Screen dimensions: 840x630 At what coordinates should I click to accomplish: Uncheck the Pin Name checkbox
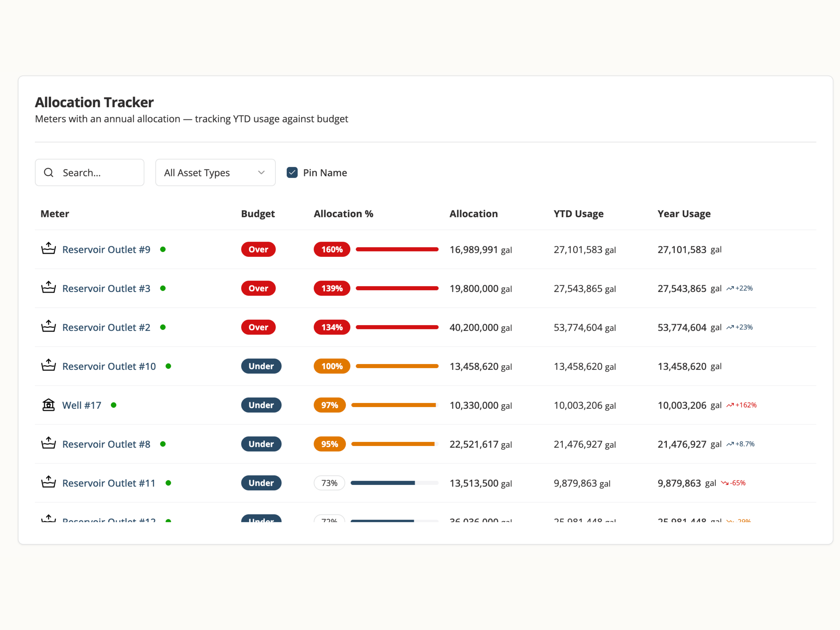[x=292, y=173]
